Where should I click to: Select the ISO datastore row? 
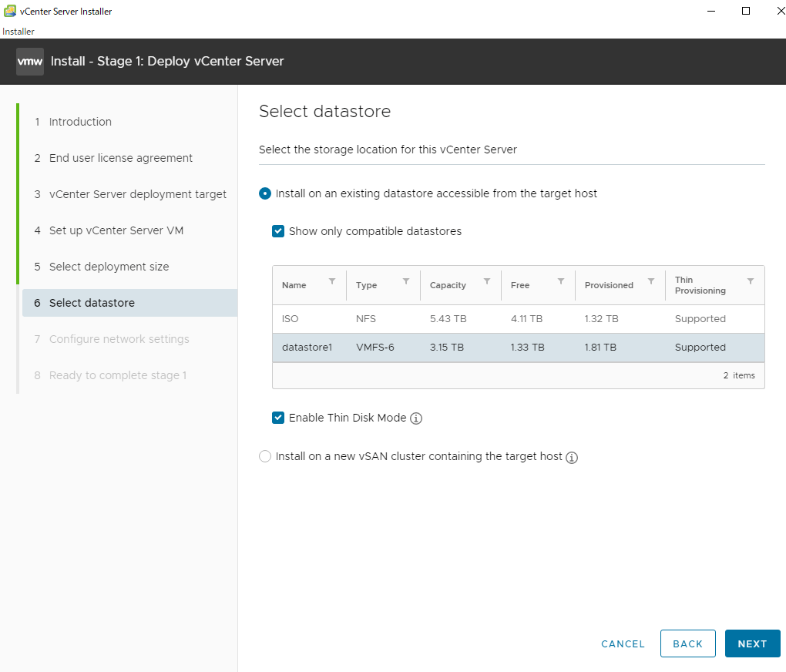[518, 319]
